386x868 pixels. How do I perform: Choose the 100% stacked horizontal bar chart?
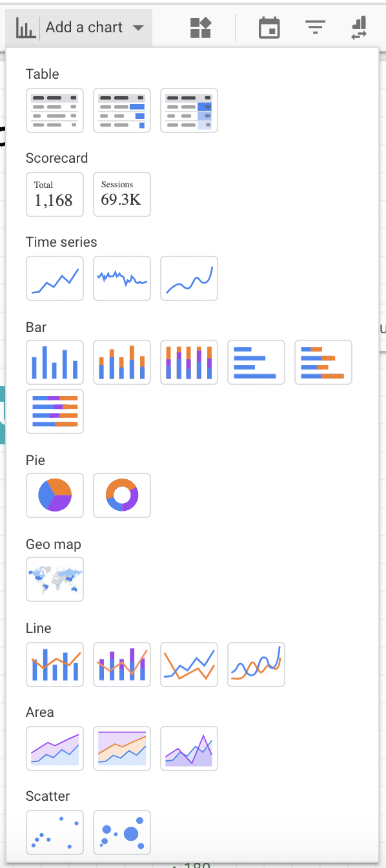55,411
